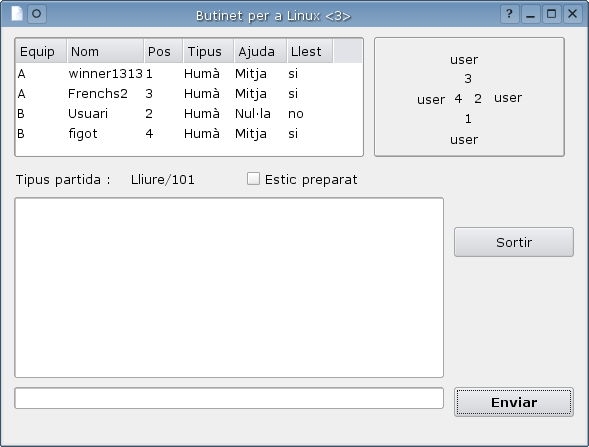The height and width of the screenshot is (447, 589).
Task: Minimize the Butinet window
Action: coord(530,14)
